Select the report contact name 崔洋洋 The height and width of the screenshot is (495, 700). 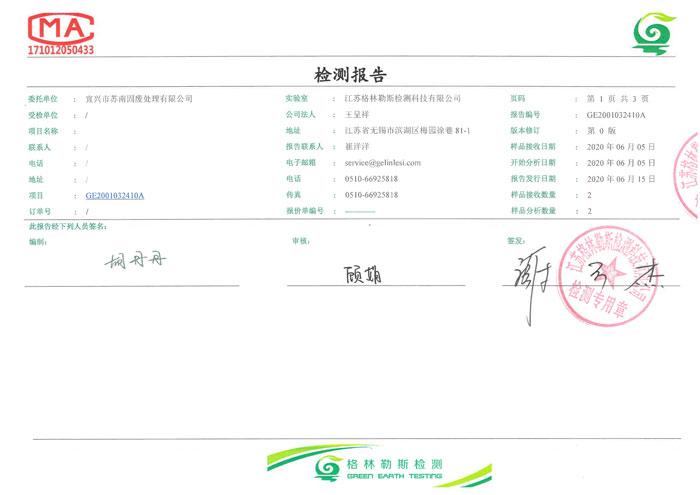356,147
